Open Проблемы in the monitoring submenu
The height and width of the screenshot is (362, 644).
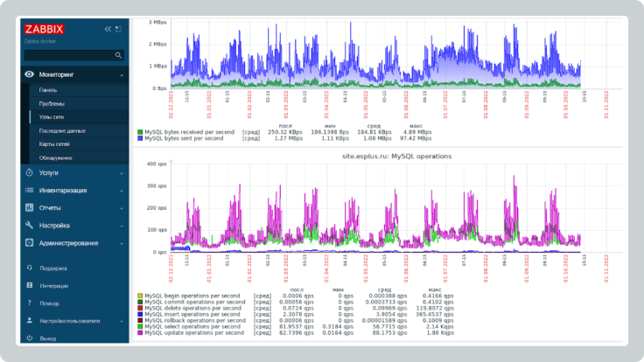pos(52,103)
